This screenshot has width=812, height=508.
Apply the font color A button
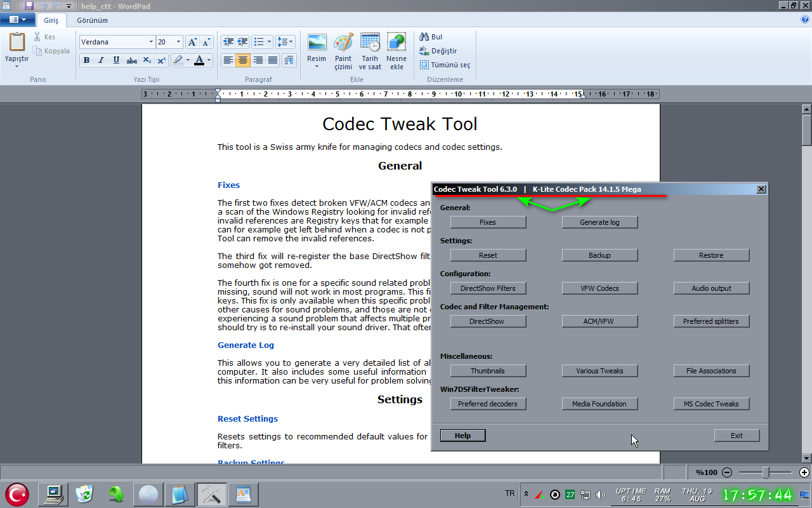coord(199,60)
